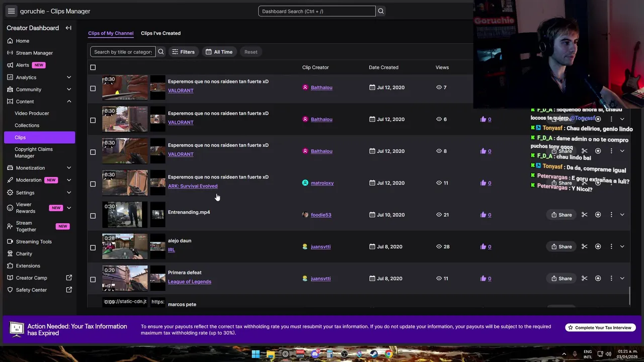The image size is (644, 362).
Task: Click the sparkle icon on Primera defeat row
Action: pyautogui.click(x=598, y=279)
